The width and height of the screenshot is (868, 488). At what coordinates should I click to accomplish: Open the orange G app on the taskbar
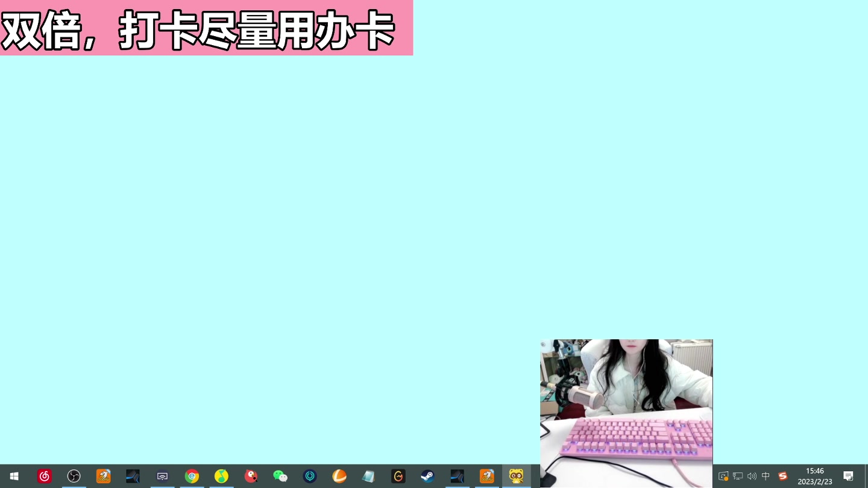[x=398, y=476]
